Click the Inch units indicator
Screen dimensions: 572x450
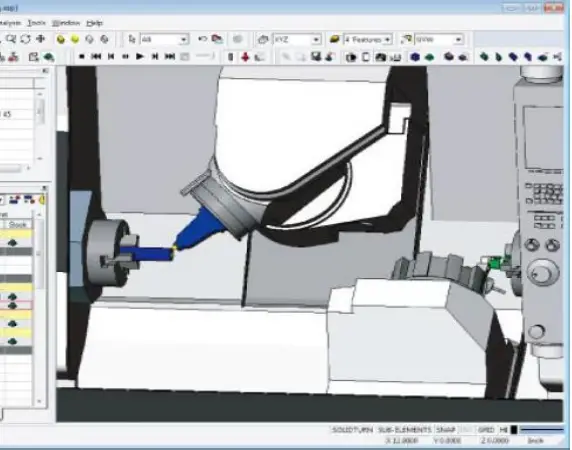[535, 441]
